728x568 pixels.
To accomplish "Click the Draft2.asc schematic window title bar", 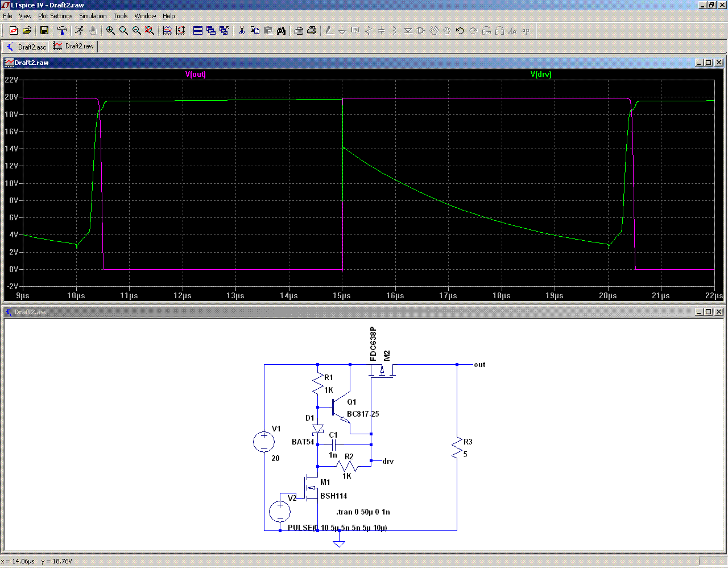I will (341, 312).
